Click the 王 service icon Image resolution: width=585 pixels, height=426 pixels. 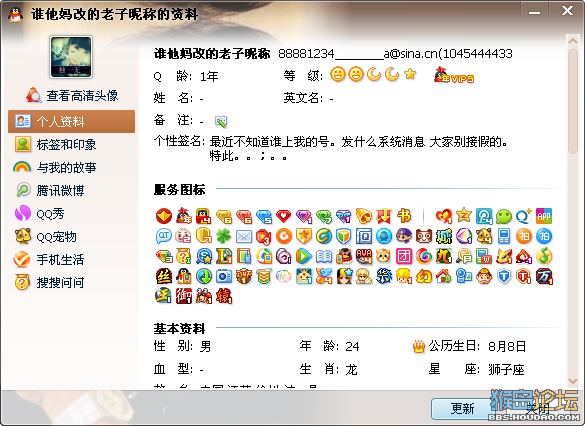coord(163,296)
